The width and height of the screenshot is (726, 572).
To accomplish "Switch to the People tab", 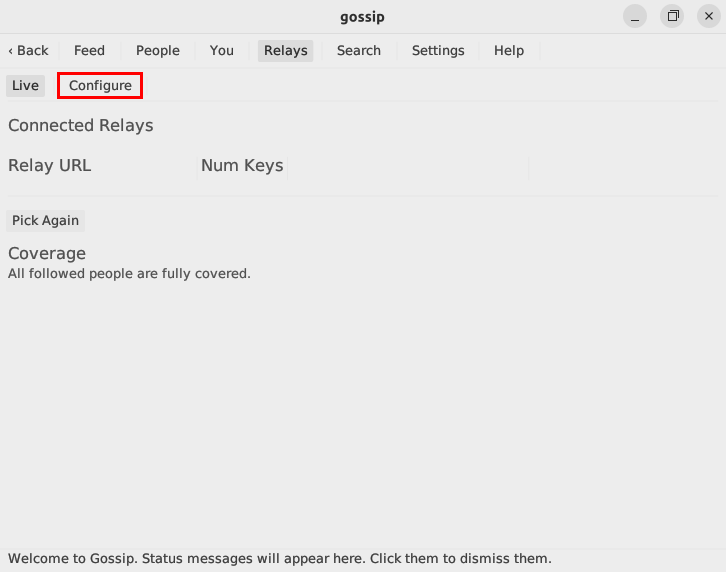I will [158, 50].
